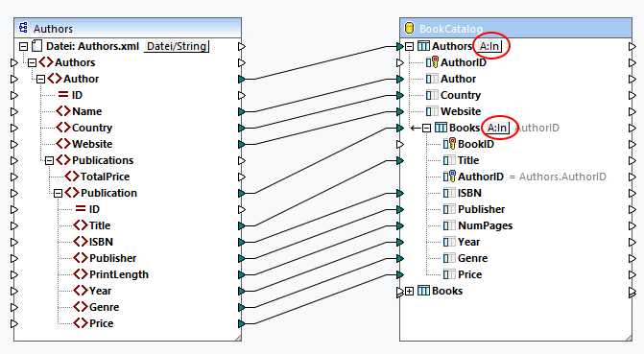644x354 pixels.
Task: Collapse the Authors element node
Action: point(32,62)
